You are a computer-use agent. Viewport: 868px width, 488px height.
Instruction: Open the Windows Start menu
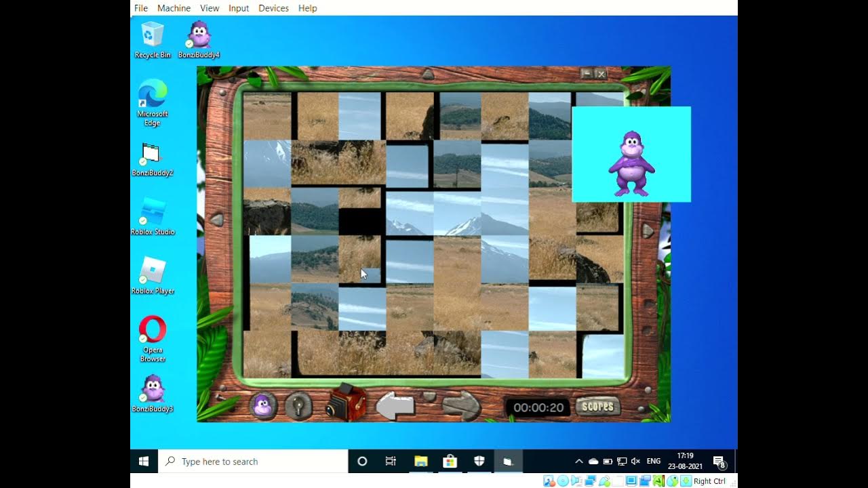pos(144,461)
